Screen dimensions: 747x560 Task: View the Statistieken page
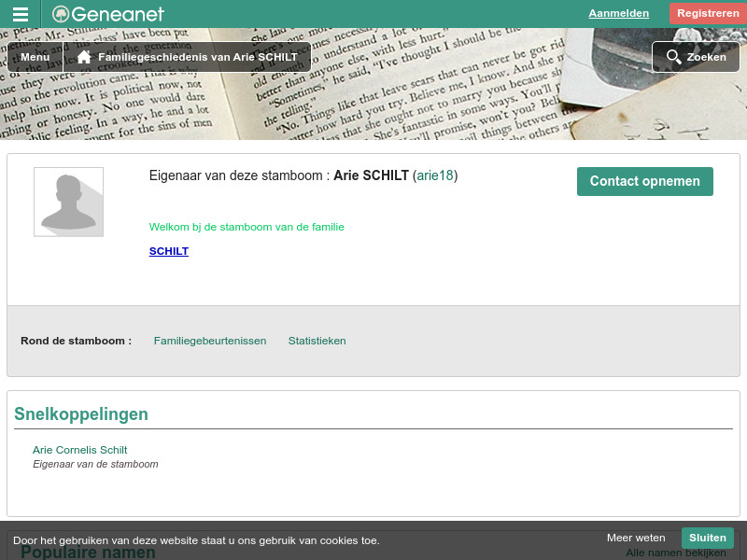(317, 341)
